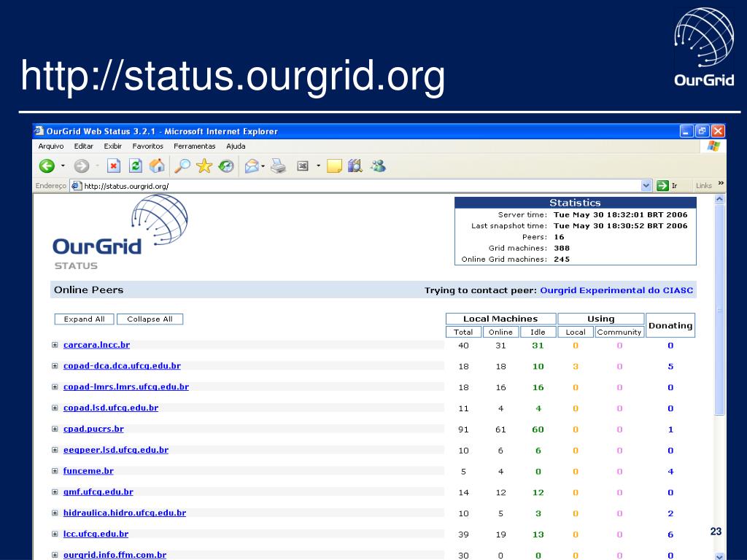Open the Ajuda menu
Viewport: 747px width, 560px height.
point(236,146)
